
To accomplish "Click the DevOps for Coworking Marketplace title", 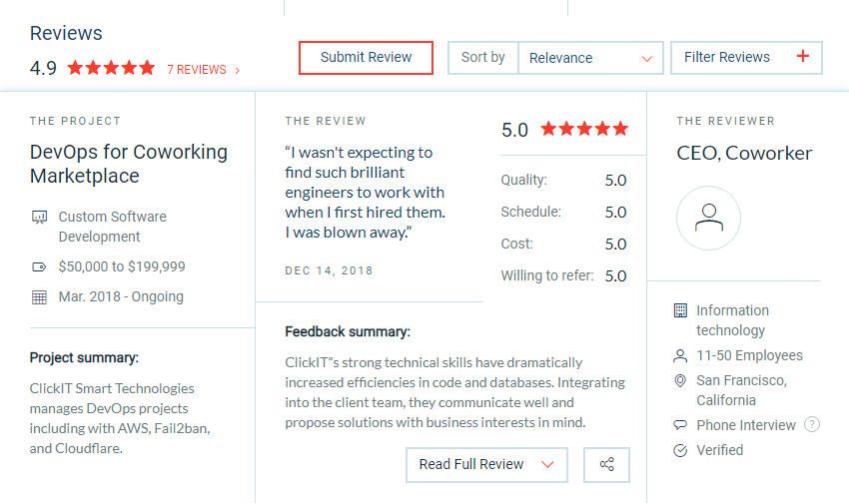I will [x=129, y=165].
